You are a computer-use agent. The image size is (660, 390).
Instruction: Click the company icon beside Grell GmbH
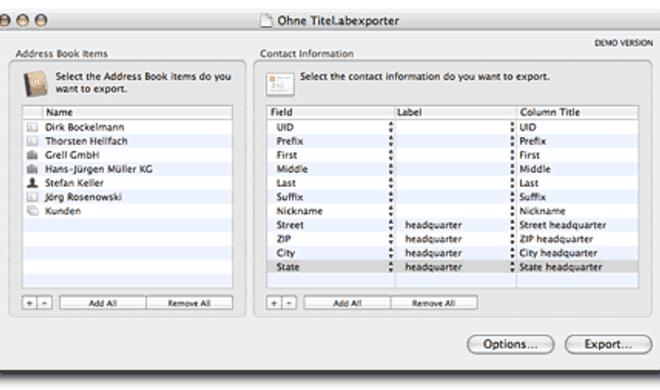(x=32, y=155)
